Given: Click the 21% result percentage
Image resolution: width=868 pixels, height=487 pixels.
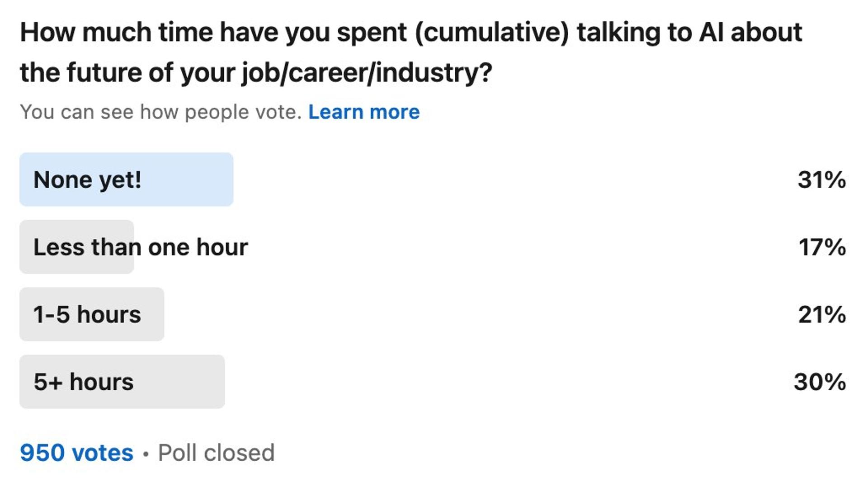Looking at the screenshot, I should (x=821, y=314).
